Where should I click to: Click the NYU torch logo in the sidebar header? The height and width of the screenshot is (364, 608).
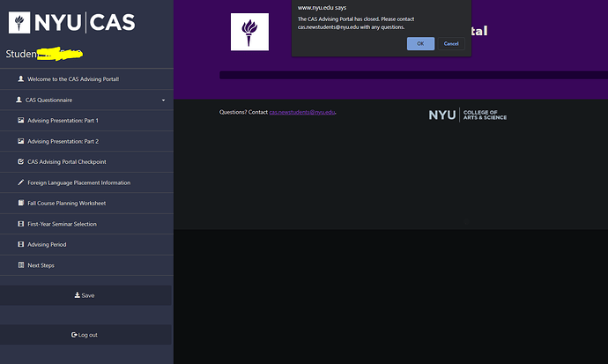coord(19,23)
